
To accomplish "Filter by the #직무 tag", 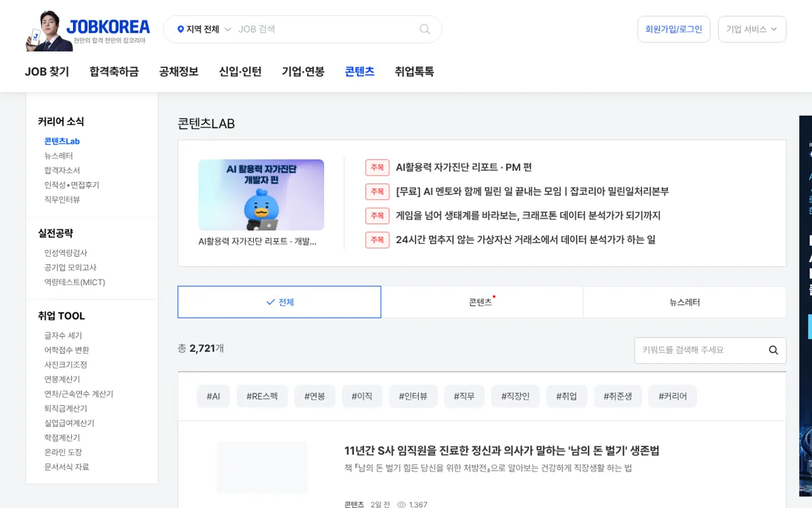I will (464, 396).
